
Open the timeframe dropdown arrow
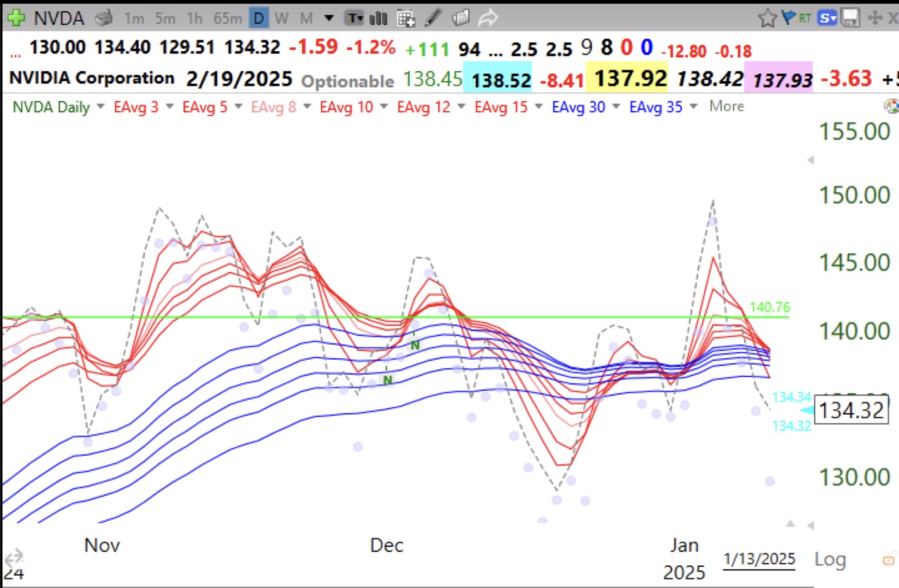[x=329, y=18]
